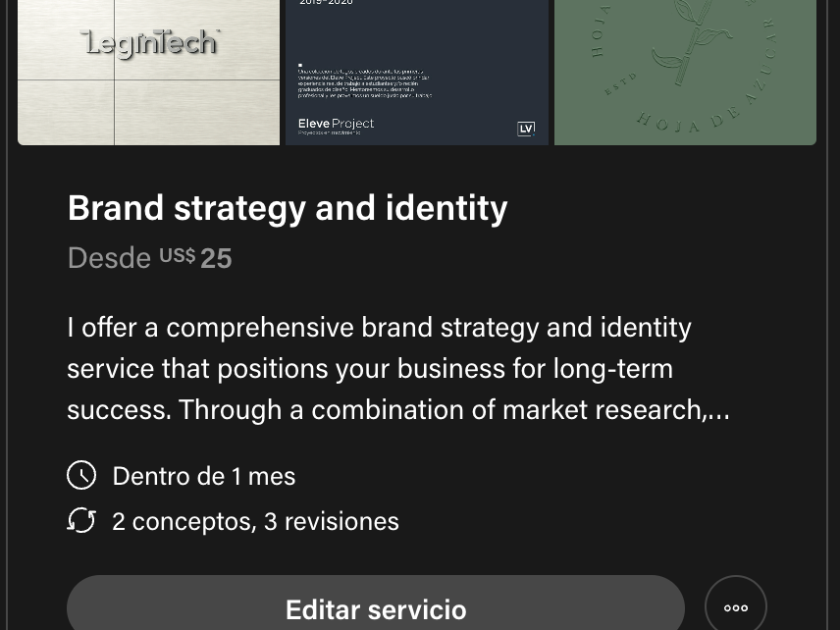Click the service description paragraph
The image size is (840, 630).
tap(393, 368)
